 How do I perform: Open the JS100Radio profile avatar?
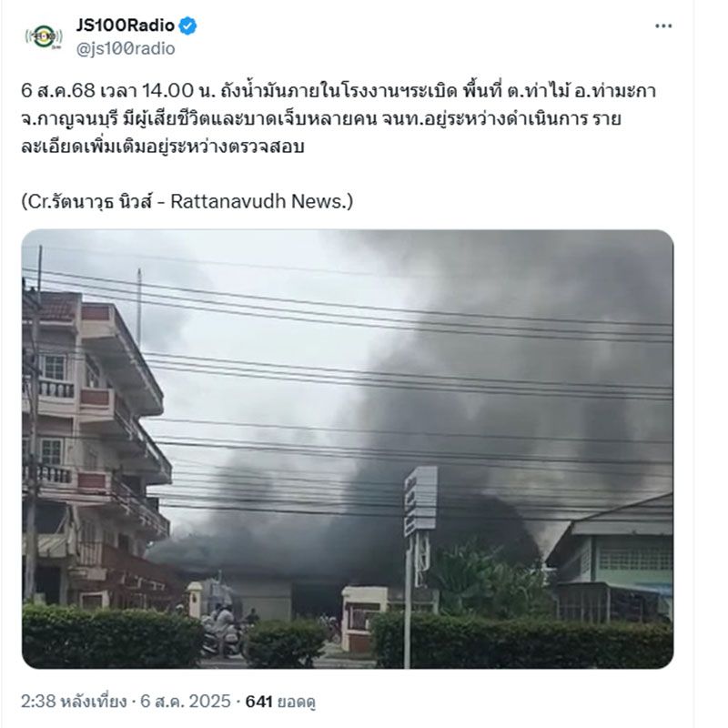click(x=44, y=36)
